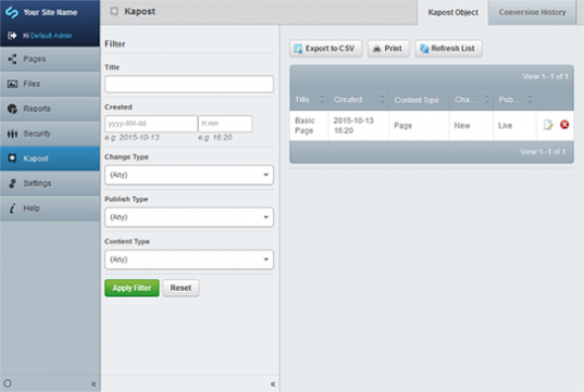This screenshot has height=392, width=584.
Task: Switch to the Conversion History tab
Action: pos(532,12)
